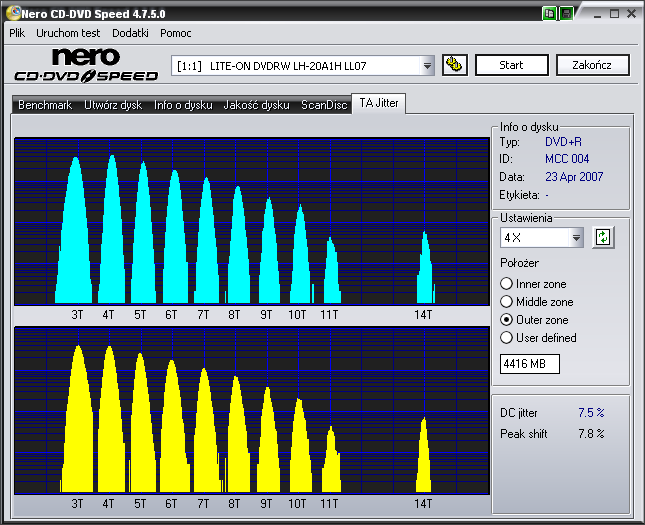Switch to the Benchmark tab
This screenshot has width=645, height=525.
click(x=45, y=105)
